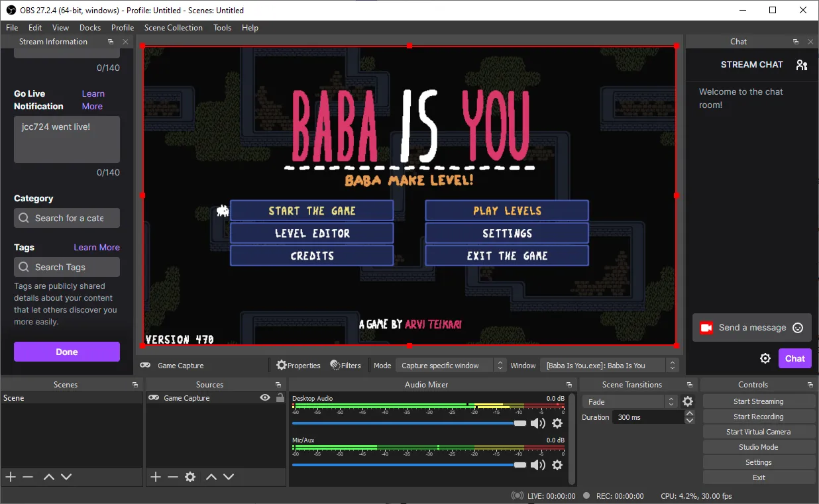Click purple Done button

coord(67,352)
